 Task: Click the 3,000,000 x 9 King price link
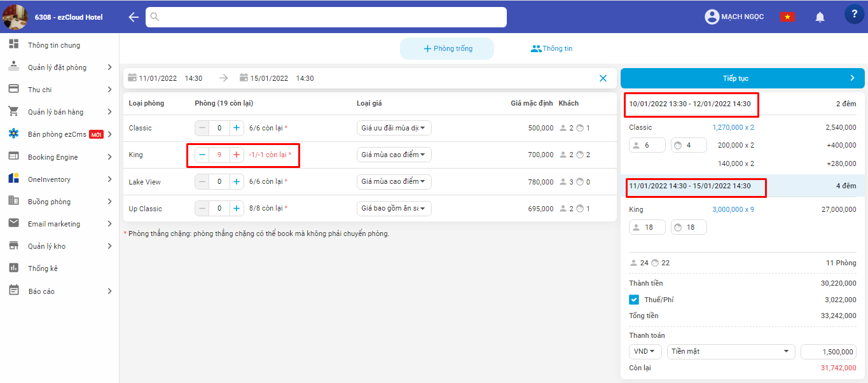tap(733, 209)
